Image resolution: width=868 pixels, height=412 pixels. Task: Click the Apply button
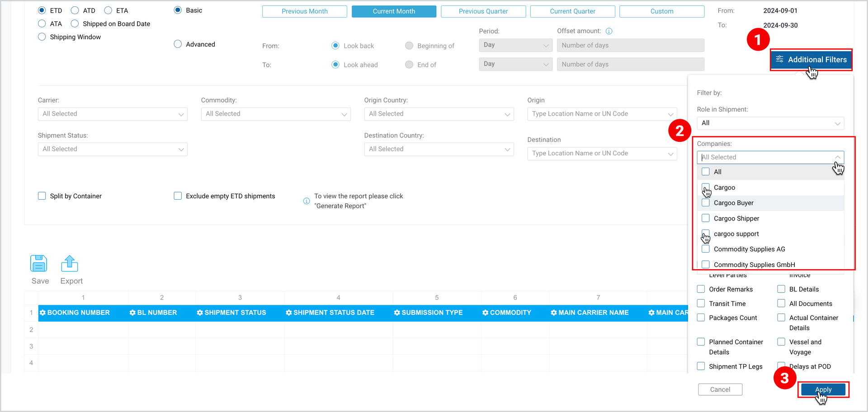pyautogui.click(x=823, y=389)
